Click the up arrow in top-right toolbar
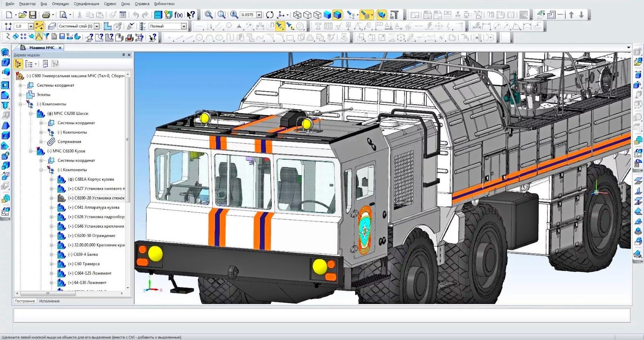The width and height of the screenshot is (644, 340). click(571, 15)
